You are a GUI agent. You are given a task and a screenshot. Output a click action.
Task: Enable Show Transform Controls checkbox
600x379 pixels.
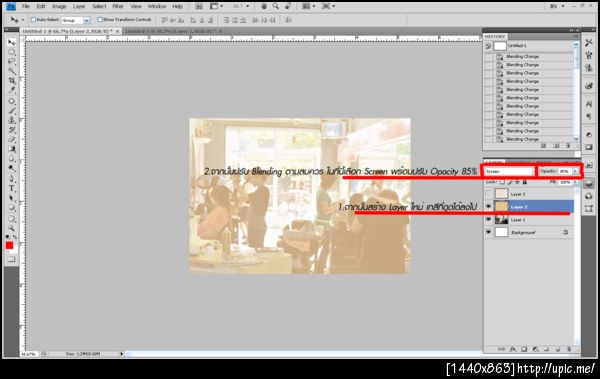click(100, 20)
